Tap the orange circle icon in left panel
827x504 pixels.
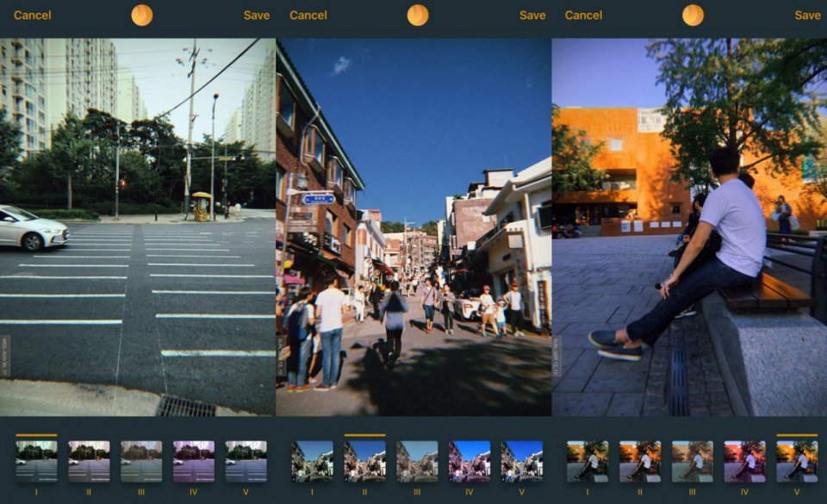141,15
